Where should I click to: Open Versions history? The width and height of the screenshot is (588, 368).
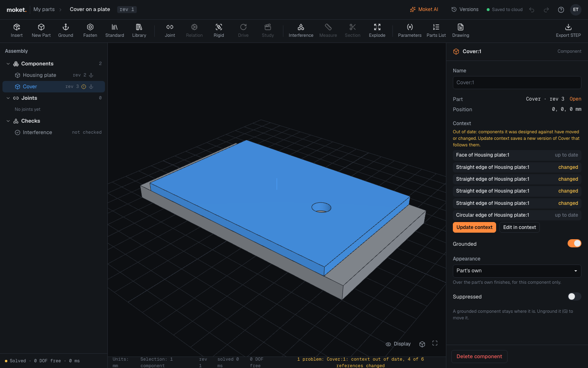(x=465, y=9)
